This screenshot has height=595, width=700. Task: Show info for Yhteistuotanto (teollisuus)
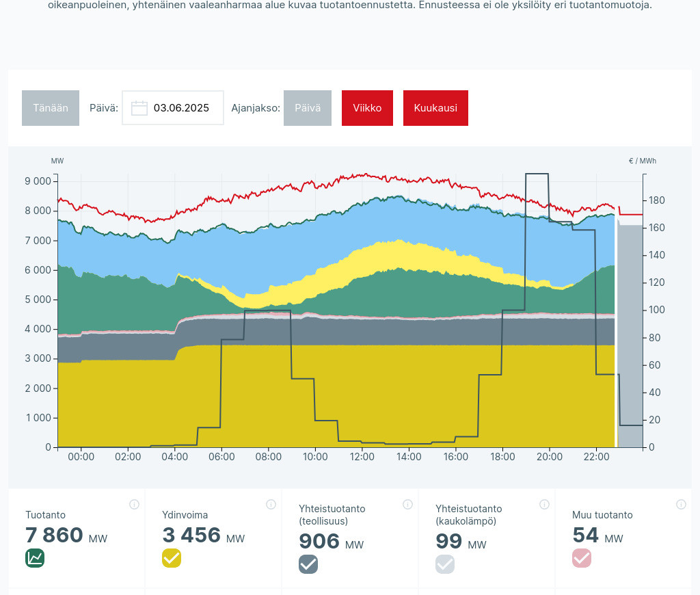coord(407,505)
